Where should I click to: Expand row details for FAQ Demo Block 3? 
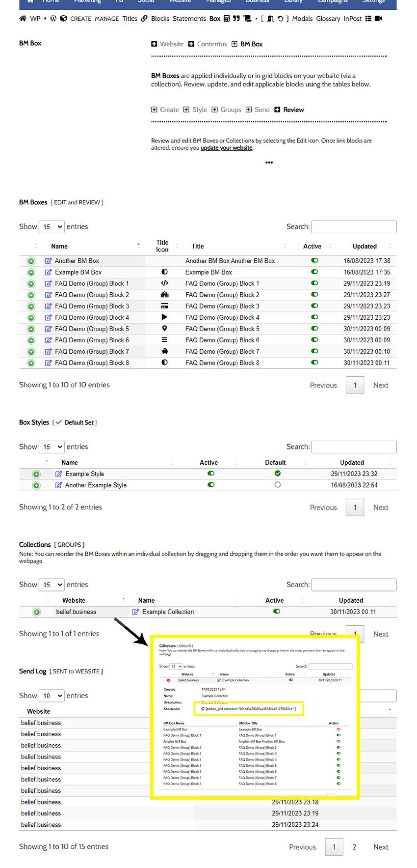[31, 306]
